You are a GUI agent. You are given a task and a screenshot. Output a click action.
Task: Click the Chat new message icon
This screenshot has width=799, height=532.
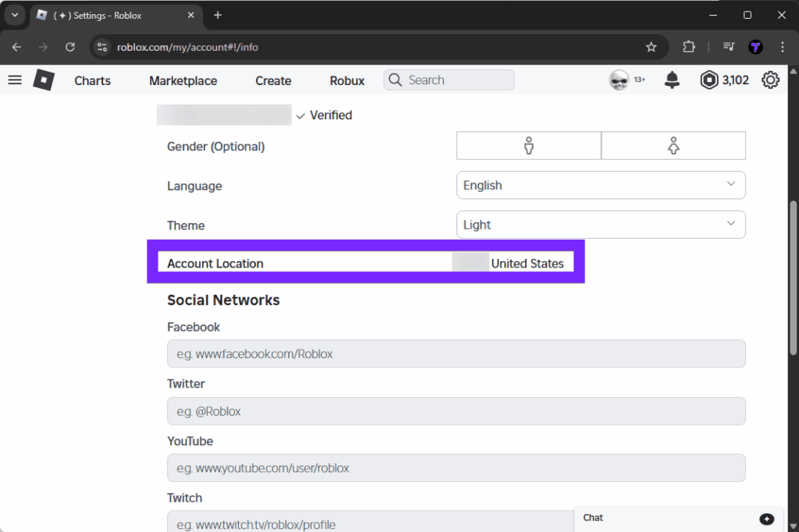pyautogui.click(x=766, y=519)
